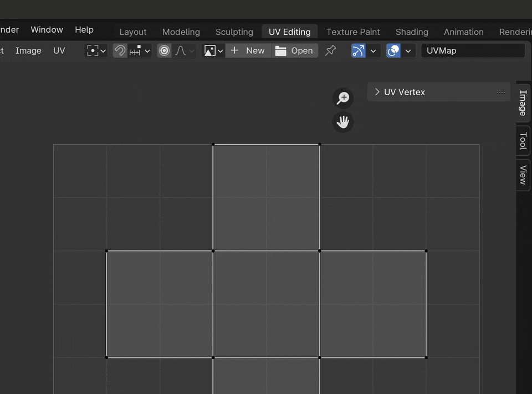
Task: Click the UVMap name field
Action: (473, 51)
